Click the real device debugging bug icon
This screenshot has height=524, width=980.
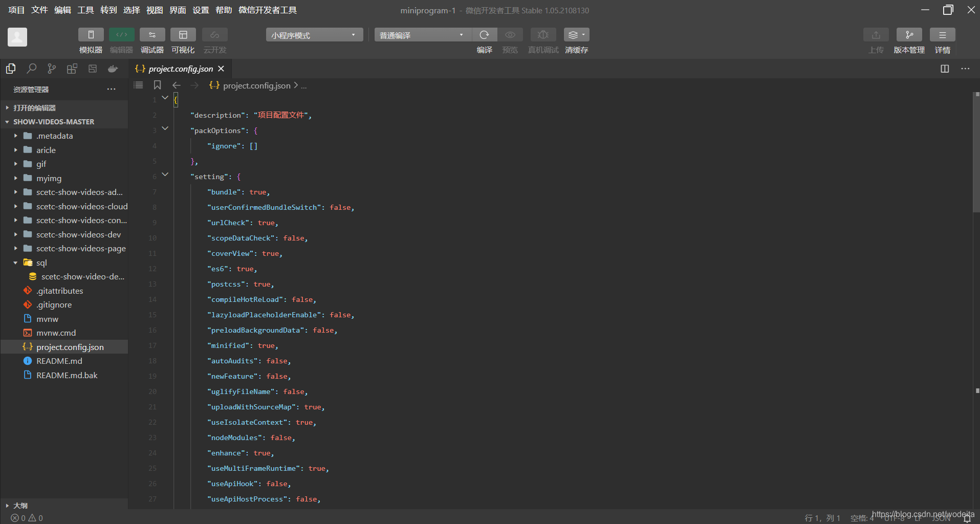543,35
